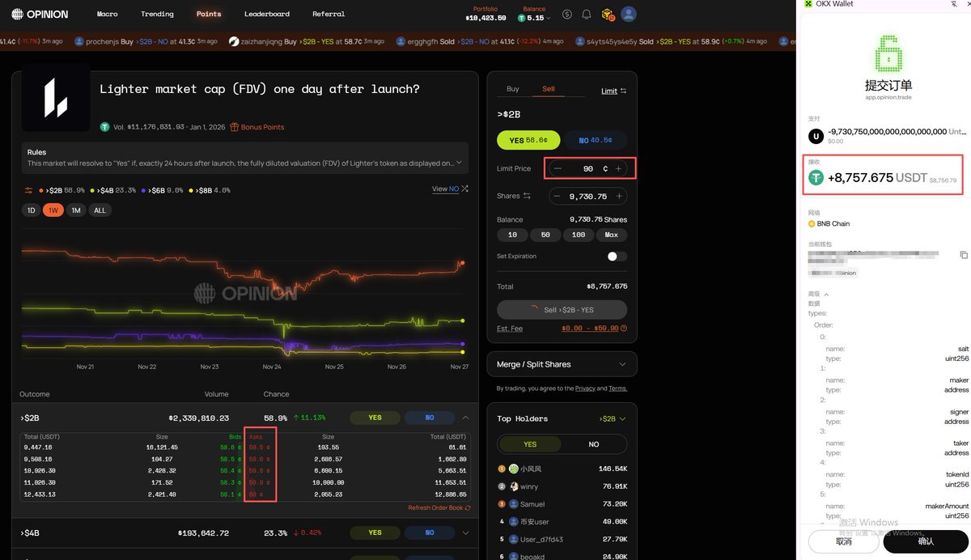Screen dimensions: 971x560
Task: Open the notifications bell icon
Action: pyautogui.click(x=587, y=15)
